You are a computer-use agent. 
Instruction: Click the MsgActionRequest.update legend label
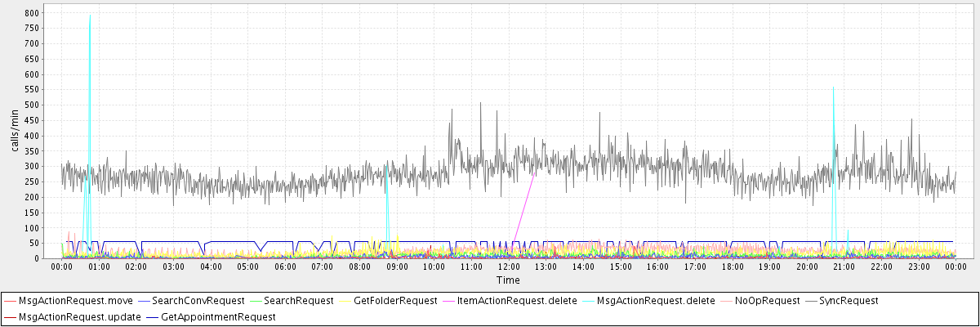[80, 316]
